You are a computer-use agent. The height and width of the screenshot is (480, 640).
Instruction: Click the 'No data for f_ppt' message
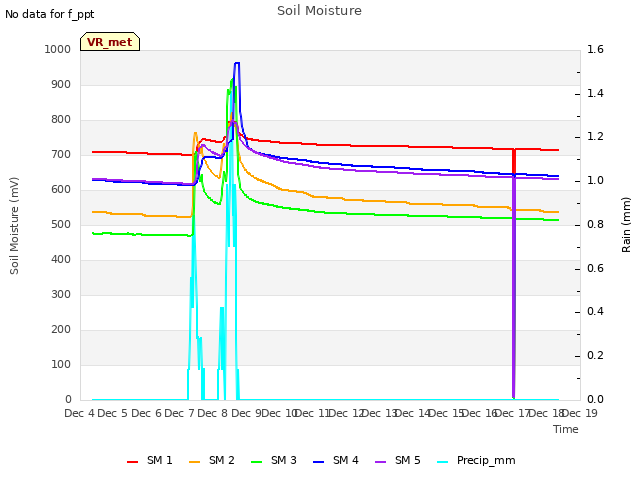[x=49, y=14]
